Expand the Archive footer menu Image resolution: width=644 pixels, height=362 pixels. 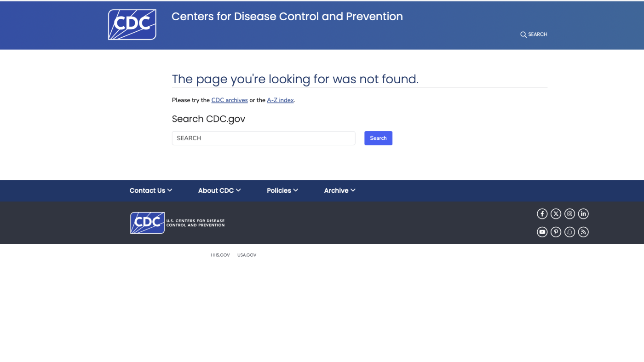pyautogui.click(x=339, y=190)
